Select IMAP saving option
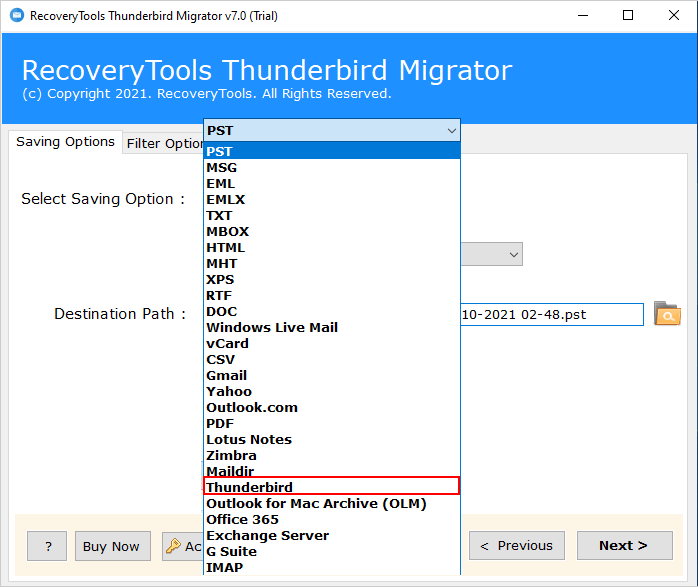Screen dimensions: 698x587 (x=332, y=567)
